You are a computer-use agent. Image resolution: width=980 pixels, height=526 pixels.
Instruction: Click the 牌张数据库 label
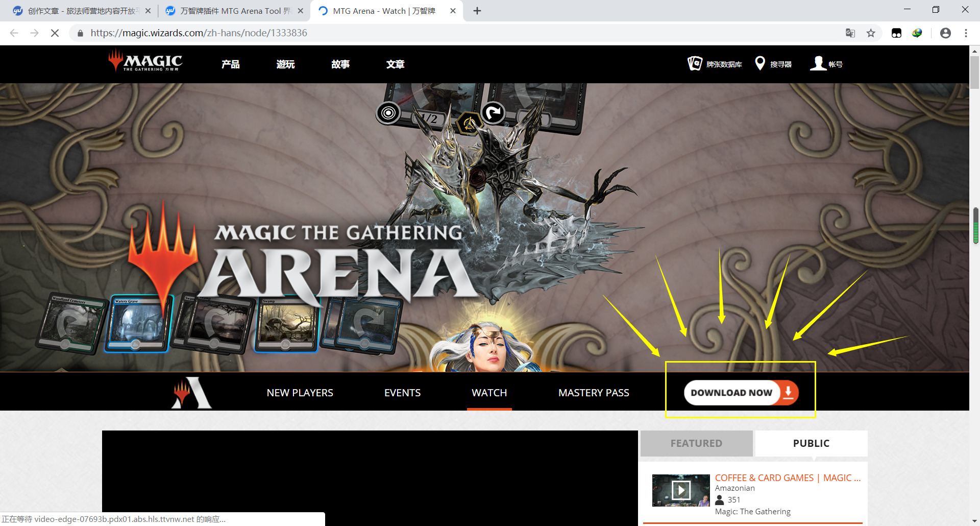pyautogui.click(x=724, y=64)
